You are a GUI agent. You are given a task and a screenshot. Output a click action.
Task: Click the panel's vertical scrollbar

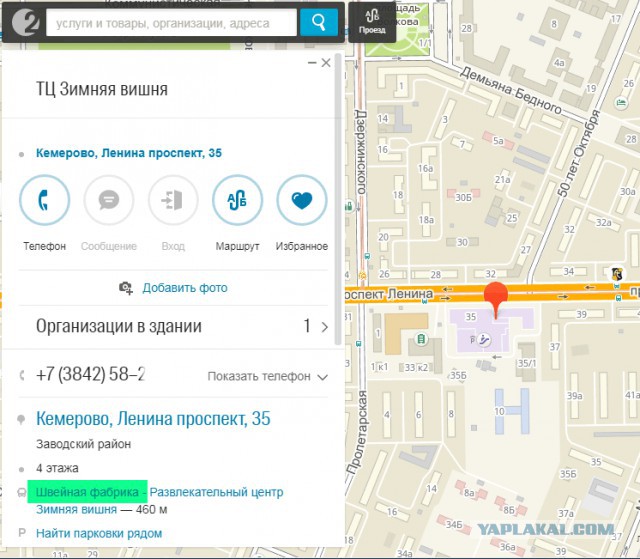point(338,199)
